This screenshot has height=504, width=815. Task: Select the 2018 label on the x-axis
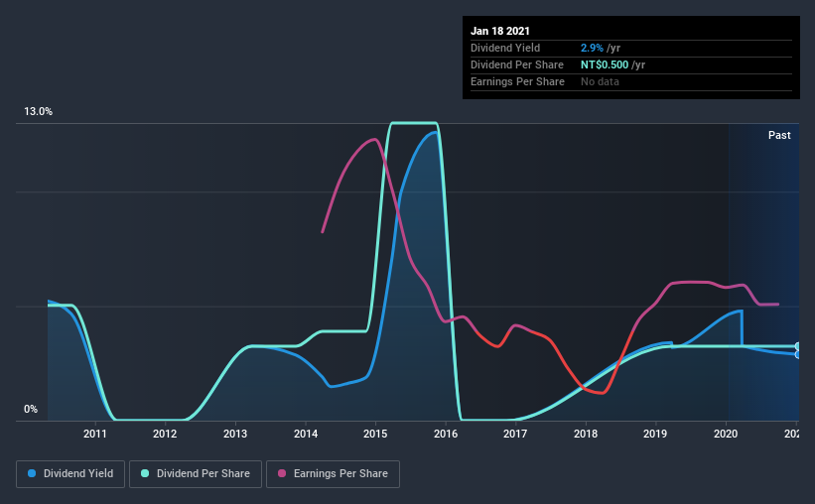point(586,434)
